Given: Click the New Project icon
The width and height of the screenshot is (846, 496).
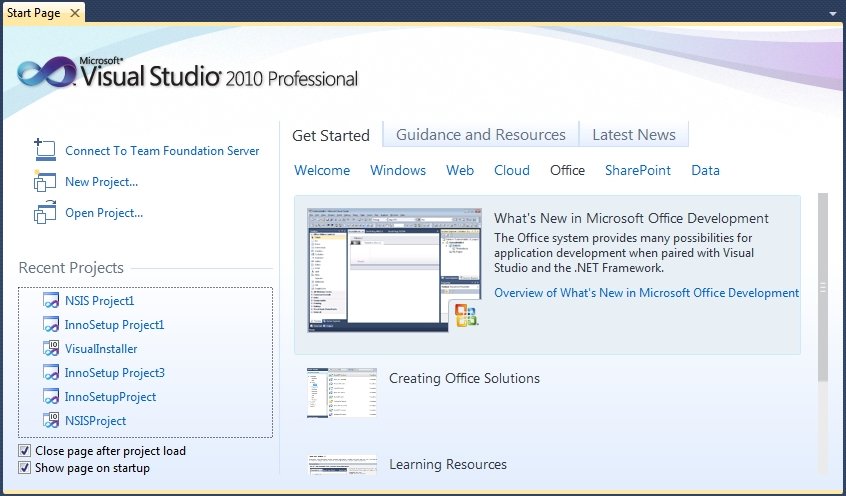Looking at the screenshot, I should [45, 181].
